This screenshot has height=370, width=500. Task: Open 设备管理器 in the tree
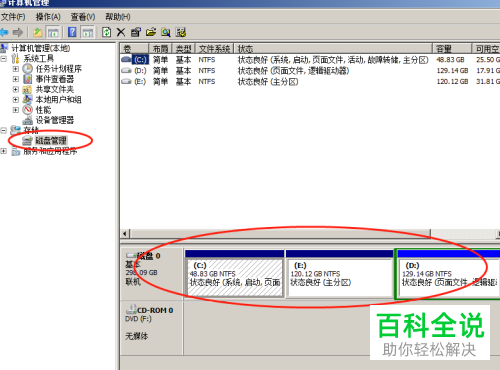(55, 120)
